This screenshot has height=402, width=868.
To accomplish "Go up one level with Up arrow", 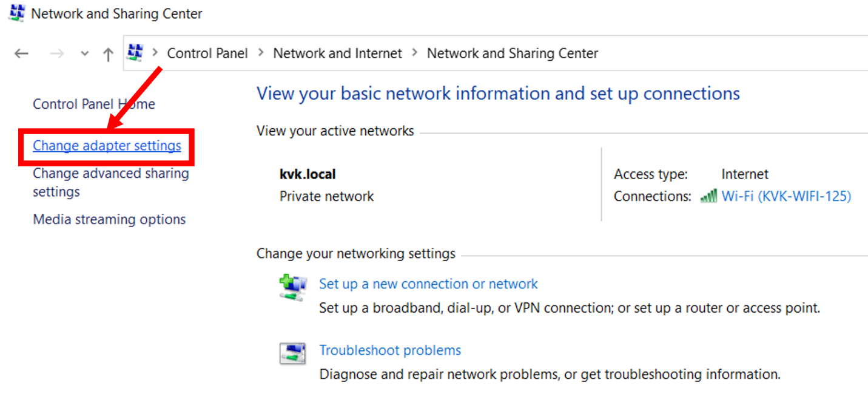I will pos(108,54).
